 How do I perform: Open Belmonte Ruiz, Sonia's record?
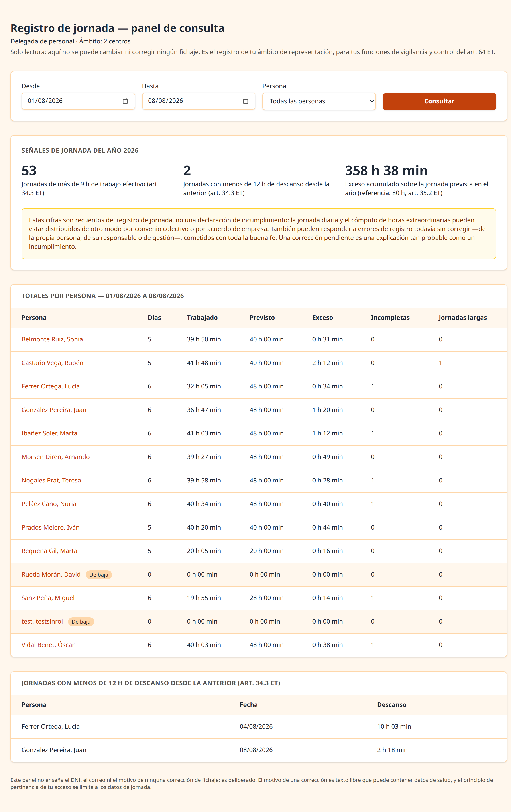(52, 339)
